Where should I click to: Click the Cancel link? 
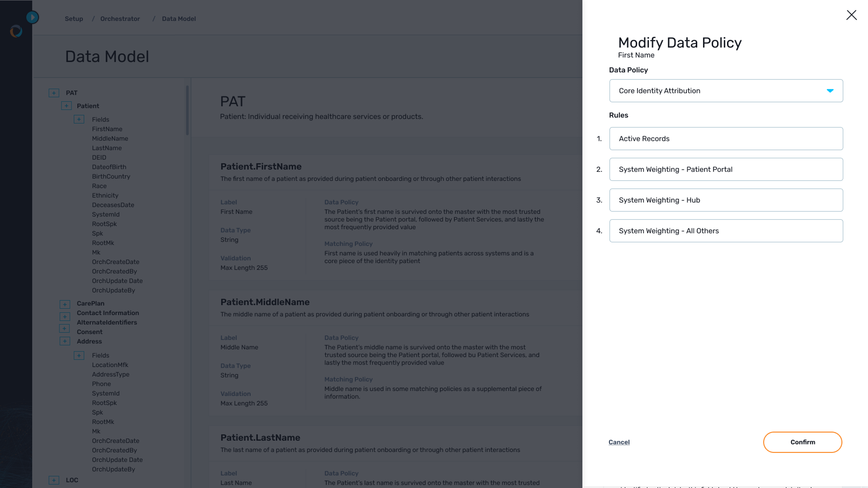619,441
